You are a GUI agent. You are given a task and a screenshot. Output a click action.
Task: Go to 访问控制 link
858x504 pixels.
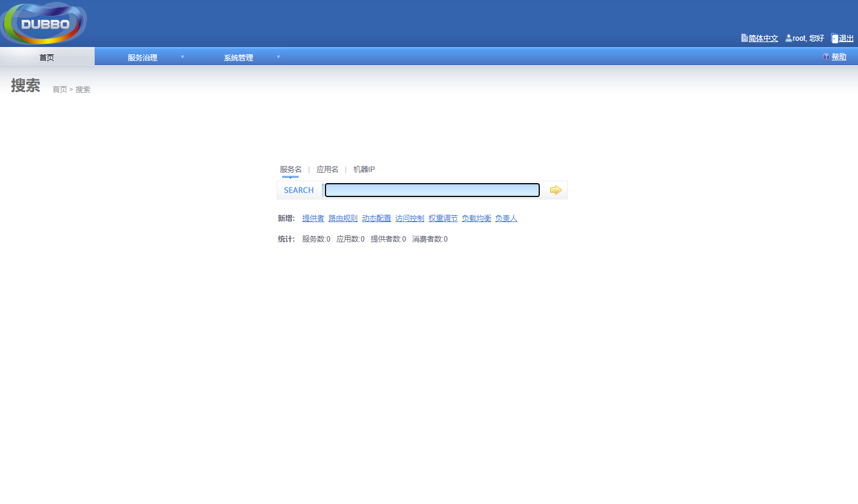coord(410,218)
